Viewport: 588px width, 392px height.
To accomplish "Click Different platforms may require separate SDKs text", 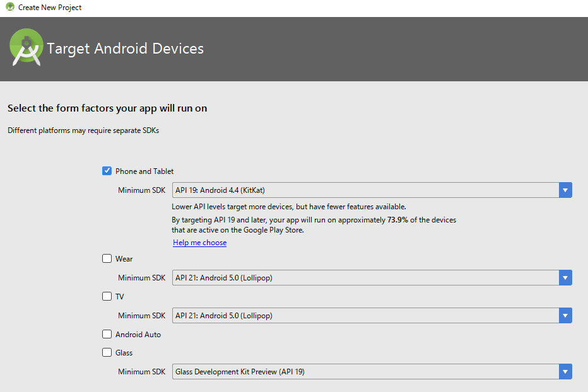I will pyautogui.click(x=83, y=130).
